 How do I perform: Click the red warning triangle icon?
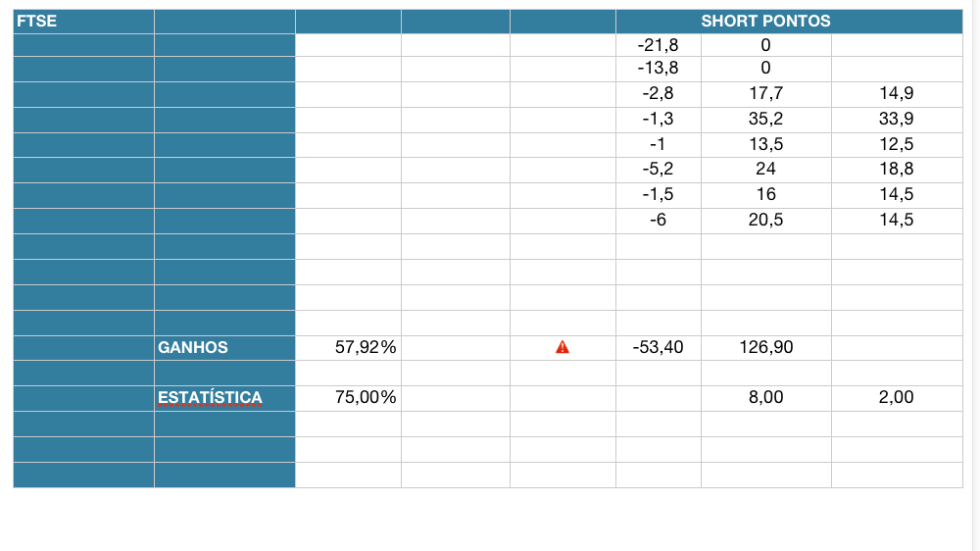pos(563,347)
